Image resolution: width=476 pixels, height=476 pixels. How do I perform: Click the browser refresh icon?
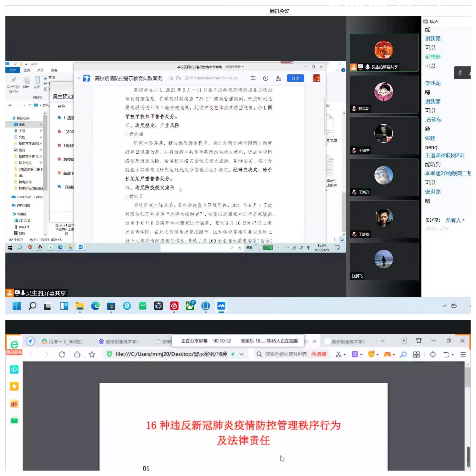(62, 354)
